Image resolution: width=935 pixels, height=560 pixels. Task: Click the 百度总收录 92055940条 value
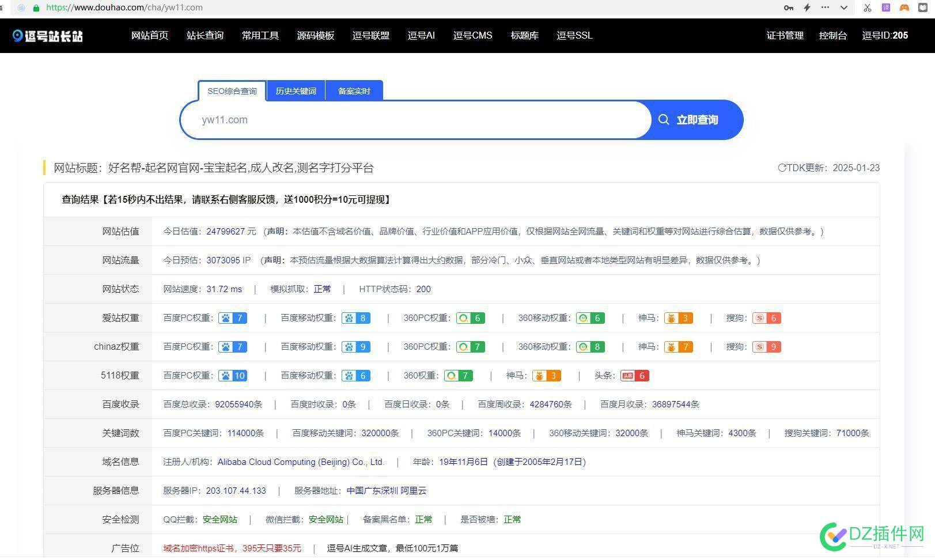(239, 404)
